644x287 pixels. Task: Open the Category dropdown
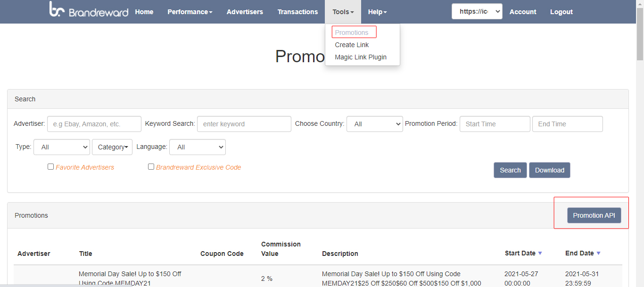point(112,147)
